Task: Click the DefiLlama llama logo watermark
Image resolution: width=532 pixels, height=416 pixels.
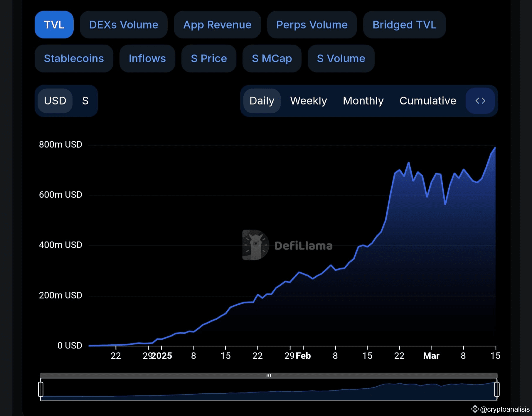Action: click(x=255, y=245)
